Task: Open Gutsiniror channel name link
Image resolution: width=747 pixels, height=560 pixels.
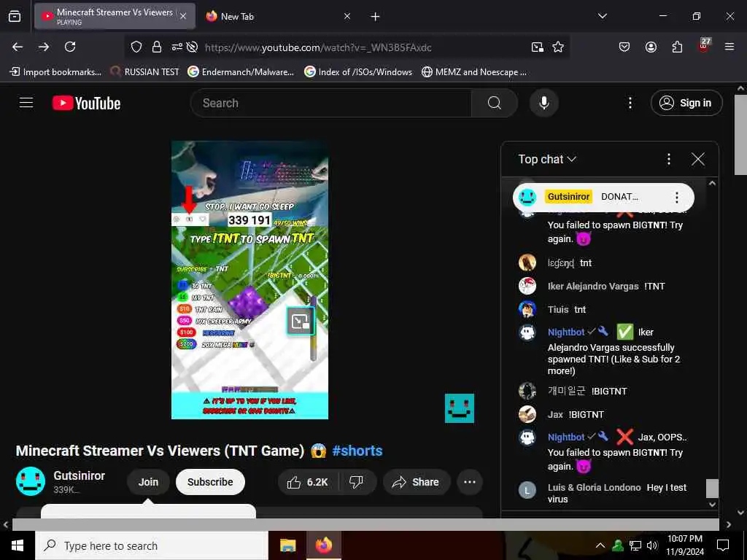Action: [79, 475]
